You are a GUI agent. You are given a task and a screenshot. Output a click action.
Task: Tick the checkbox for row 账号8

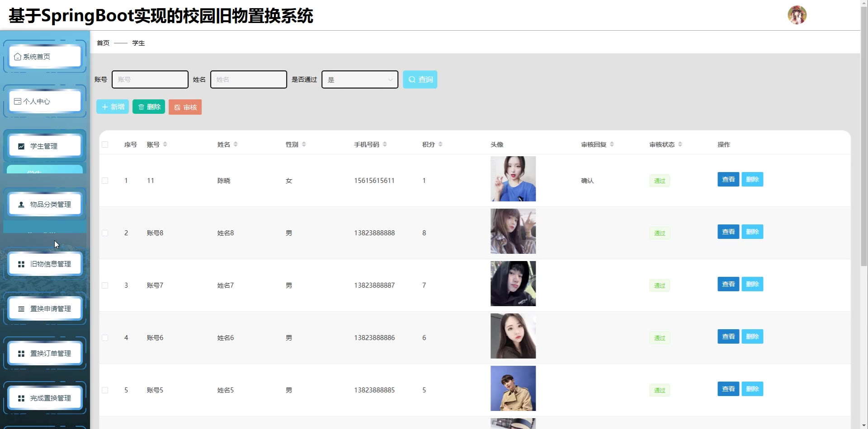point(105,233)
